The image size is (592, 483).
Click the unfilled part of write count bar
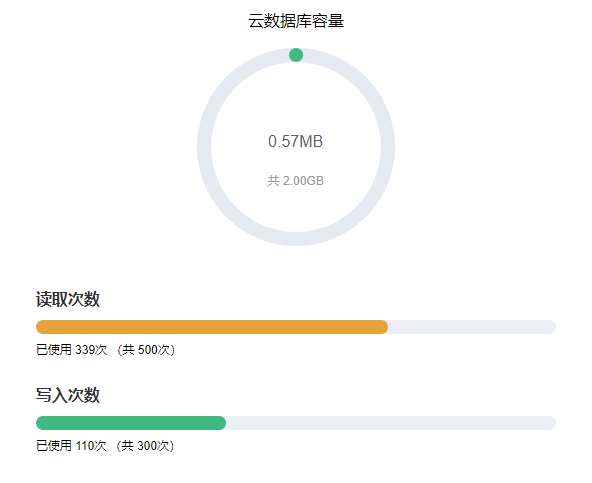(x=391, y=423)
